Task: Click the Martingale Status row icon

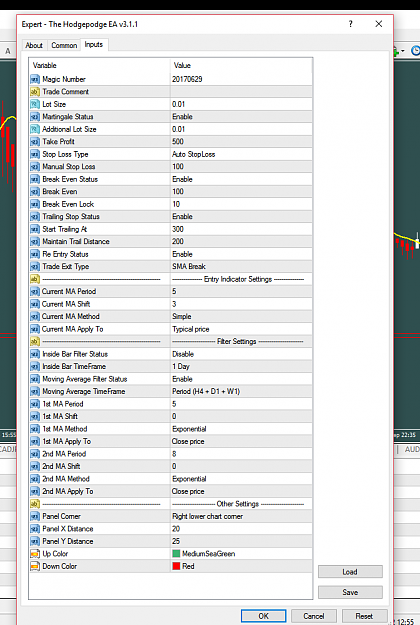Action: [x=35, y=116]
